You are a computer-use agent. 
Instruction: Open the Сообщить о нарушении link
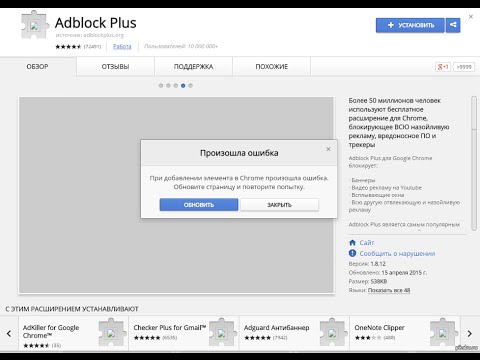coord(397,254)
